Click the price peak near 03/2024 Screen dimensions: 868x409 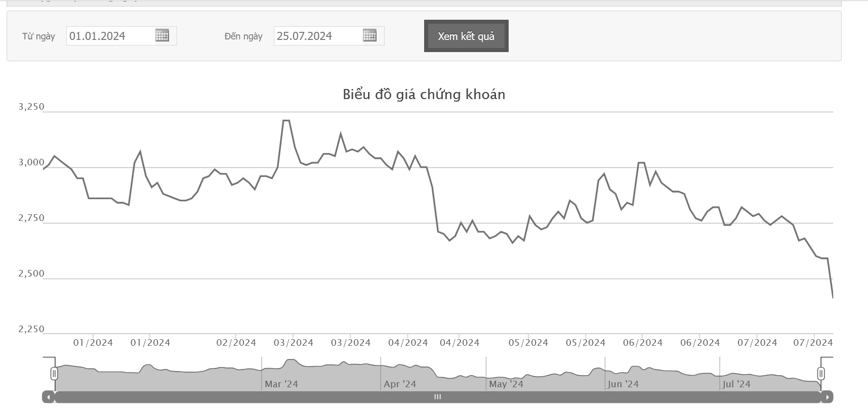(286, 120)
